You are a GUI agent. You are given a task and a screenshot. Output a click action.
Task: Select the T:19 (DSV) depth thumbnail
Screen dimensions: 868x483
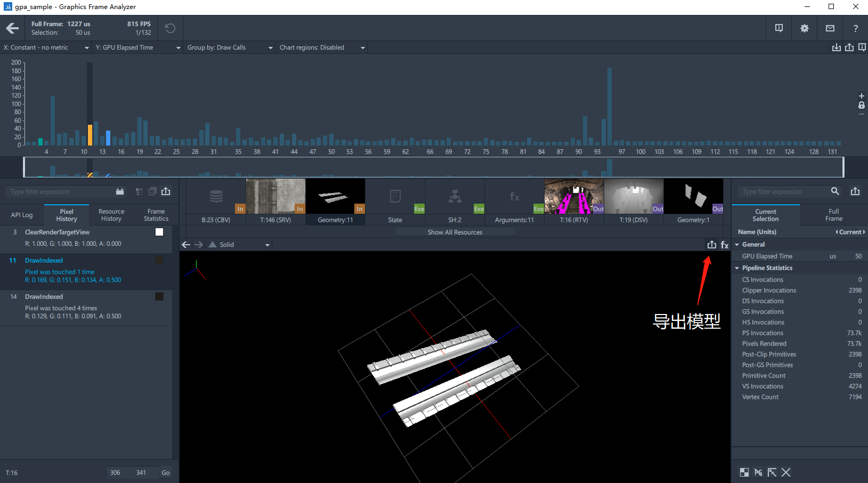pyautogui.click(x=634, y=202)
